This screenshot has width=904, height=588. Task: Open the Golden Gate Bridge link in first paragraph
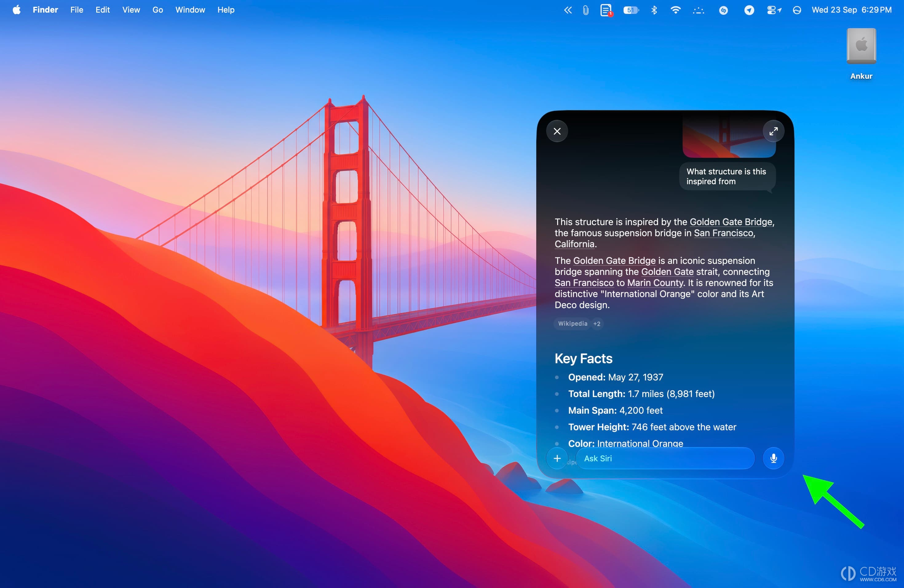pyautogui.click(x=731, y=222)
